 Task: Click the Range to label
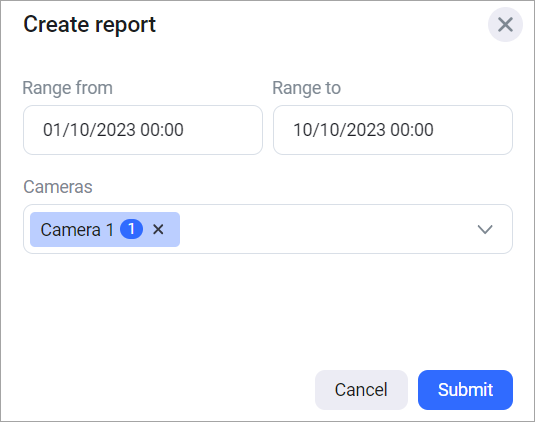tap(306, 88)
